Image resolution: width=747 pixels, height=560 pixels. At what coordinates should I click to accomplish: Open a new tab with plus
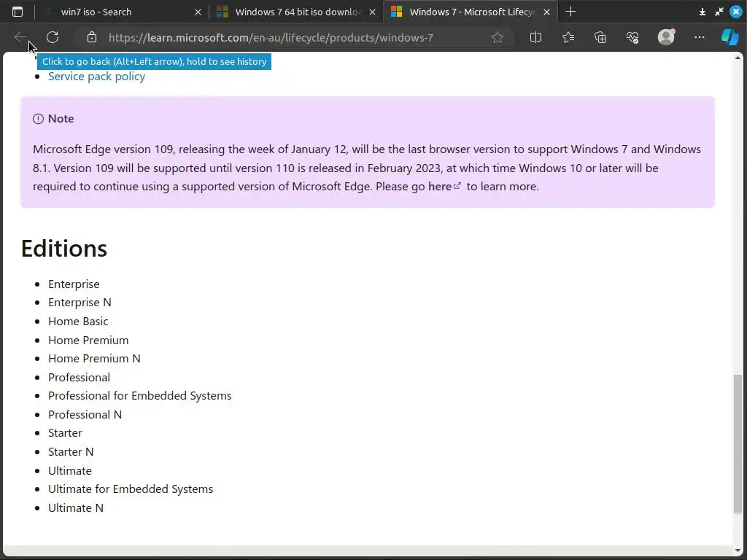pos(570,12)
